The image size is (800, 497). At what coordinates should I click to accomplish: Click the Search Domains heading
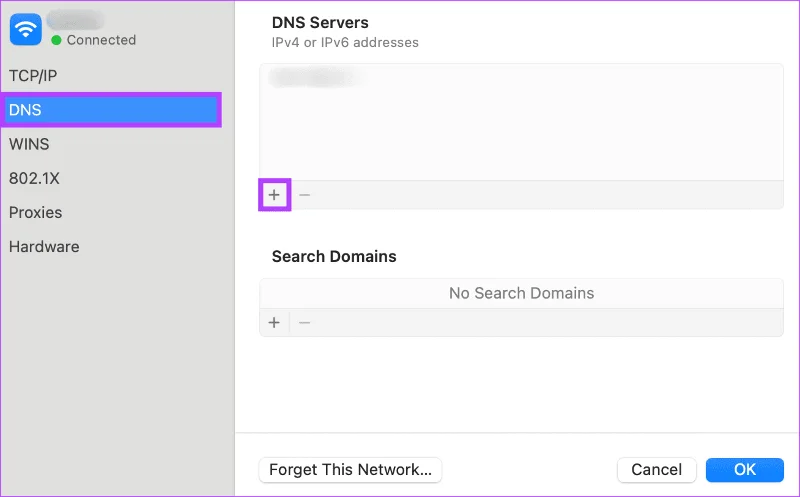334,256
